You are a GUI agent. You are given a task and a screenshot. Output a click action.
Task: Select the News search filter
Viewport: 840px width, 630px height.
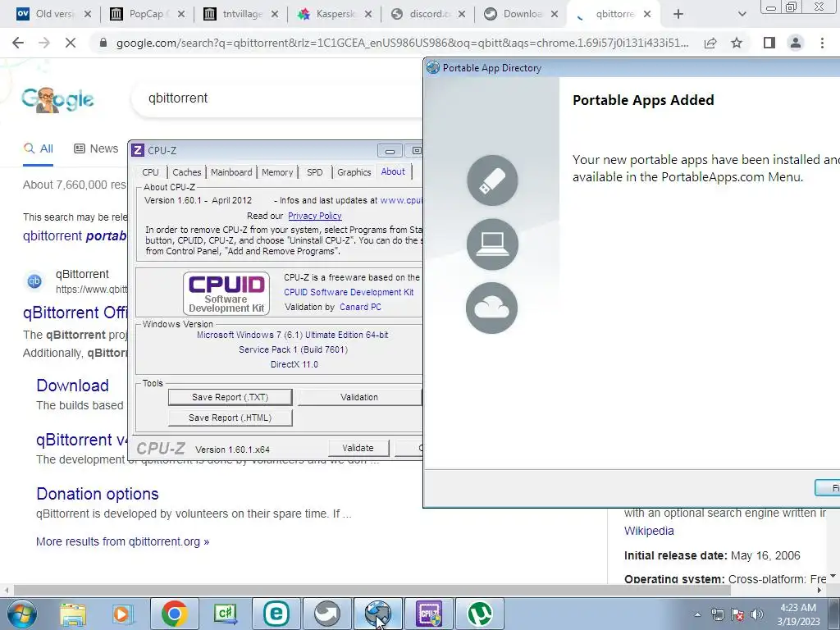[x=96, y=149]
